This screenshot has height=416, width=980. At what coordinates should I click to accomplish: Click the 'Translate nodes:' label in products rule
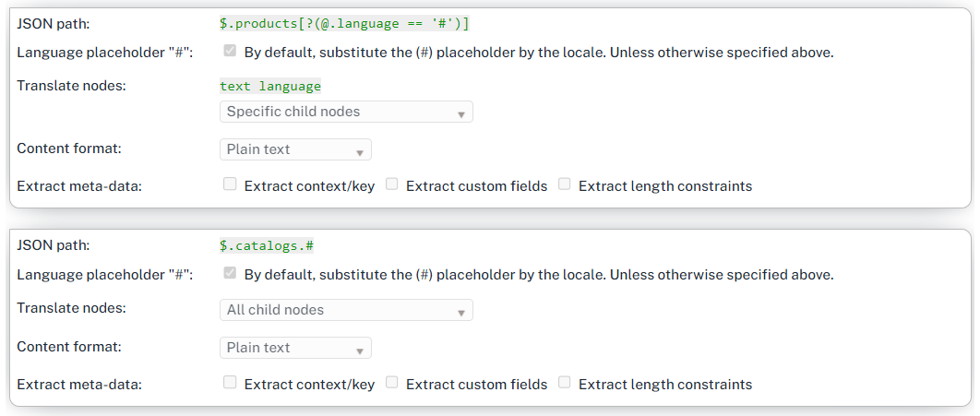click(71, 86)
